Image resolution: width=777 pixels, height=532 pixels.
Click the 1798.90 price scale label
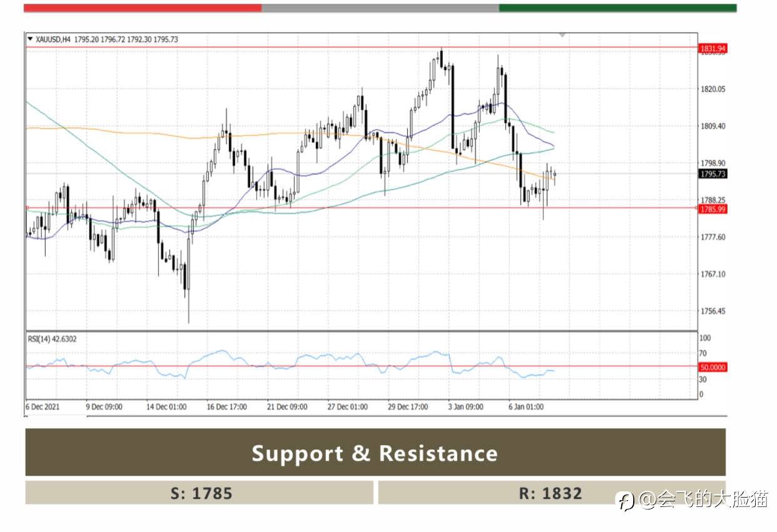(713, 163)
